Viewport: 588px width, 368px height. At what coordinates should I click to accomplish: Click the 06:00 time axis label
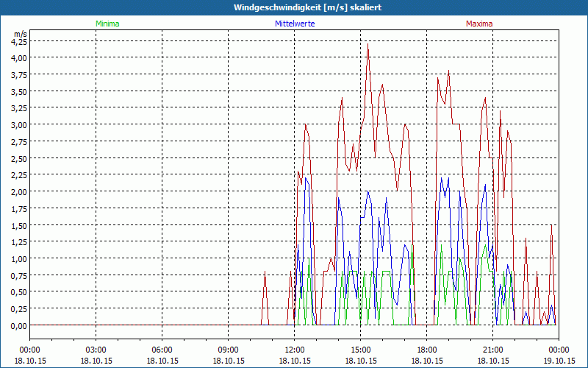162,350
